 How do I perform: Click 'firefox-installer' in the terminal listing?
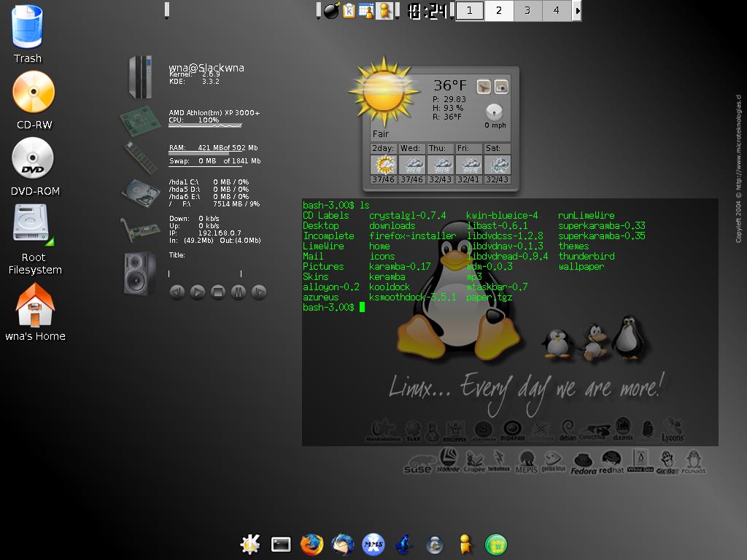pyautogui.click(x=413, y=236)
